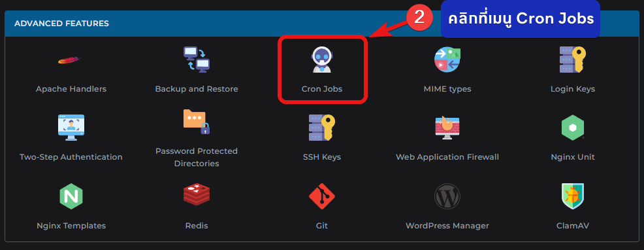The width and height of the screenshot is (644, 250).
Task: Open the Git logo icon
Action: tap(322, 196)
